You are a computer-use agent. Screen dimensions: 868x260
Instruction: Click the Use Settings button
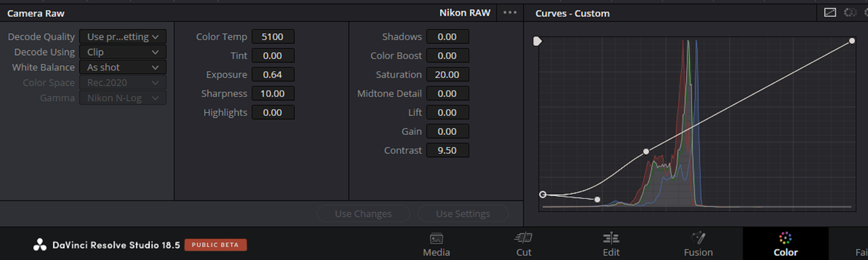pyautogui.click(x=462, y=214)
